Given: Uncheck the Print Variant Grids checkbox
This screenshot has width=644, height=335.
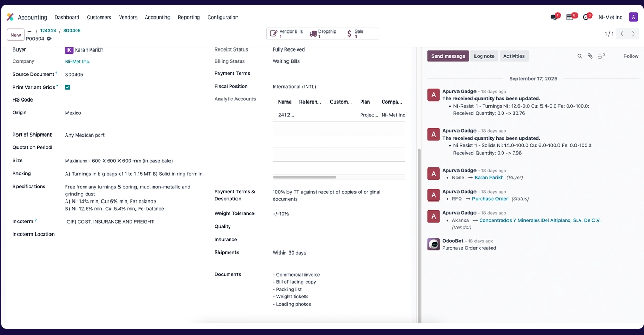Looking at the screenshot, I should click(x=67, y=87).
